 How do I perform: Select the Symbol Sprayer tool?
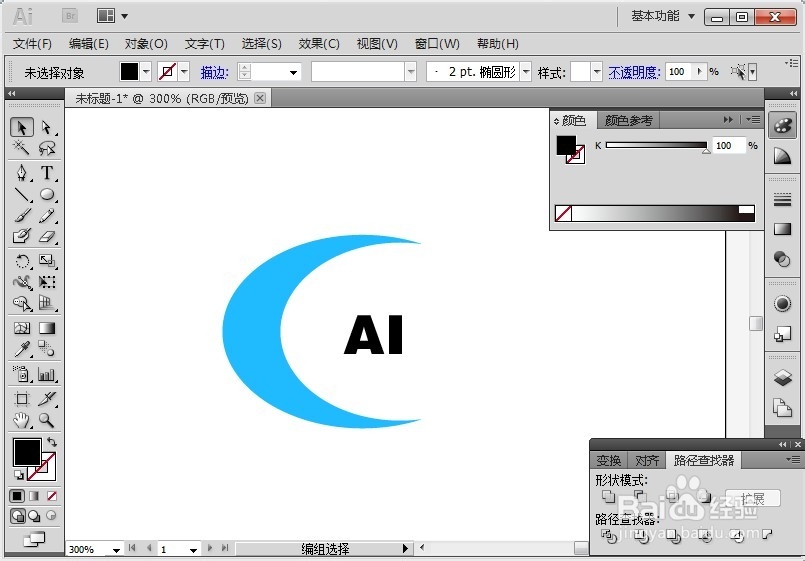coord(22,374)
